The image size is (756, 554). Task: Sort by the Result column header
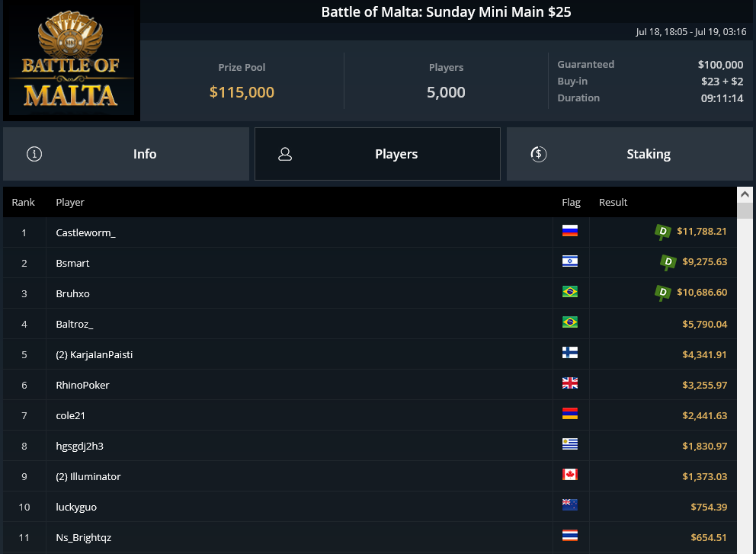coord(613,203)
